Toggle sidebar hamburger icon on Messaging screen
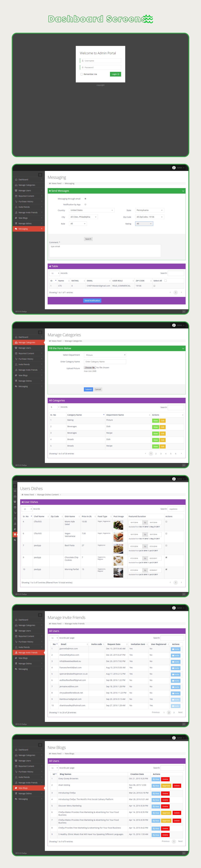 (40, 175)
